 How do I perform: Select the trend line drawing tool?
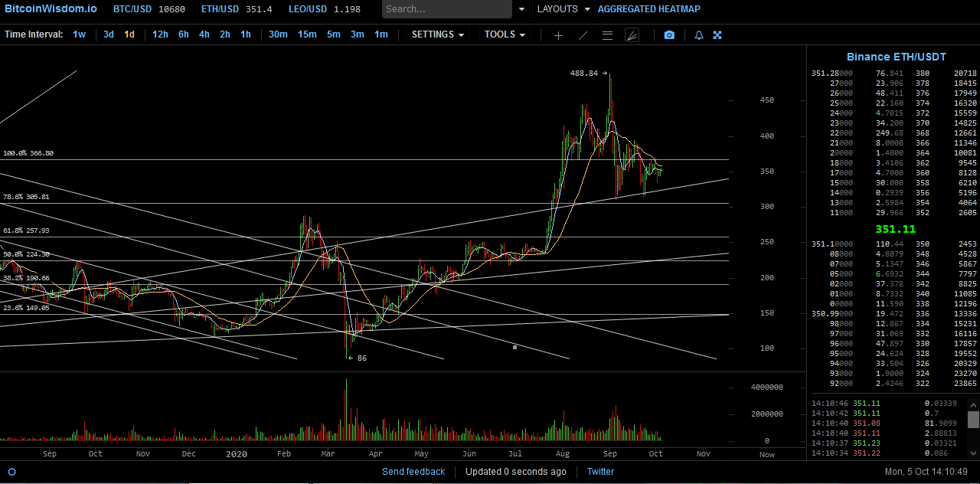[583, 35]
